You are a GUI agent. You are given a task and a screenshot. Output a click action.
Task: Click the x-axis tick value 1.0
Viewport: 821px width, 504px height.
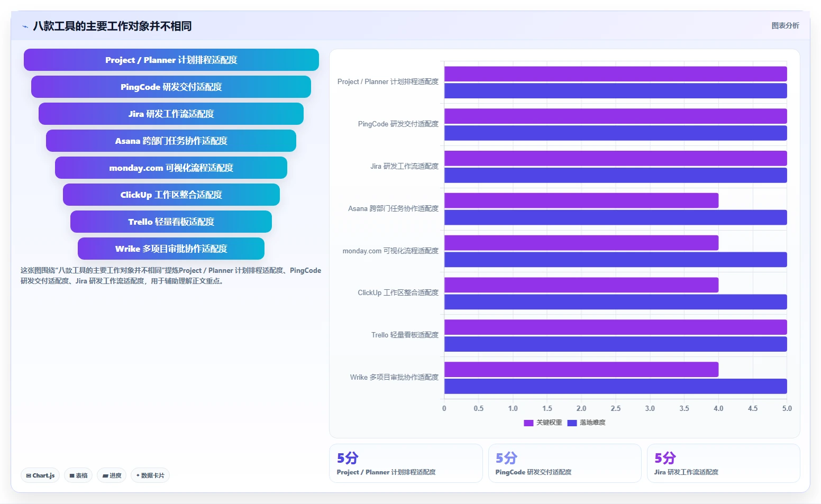tap(513, 409)
